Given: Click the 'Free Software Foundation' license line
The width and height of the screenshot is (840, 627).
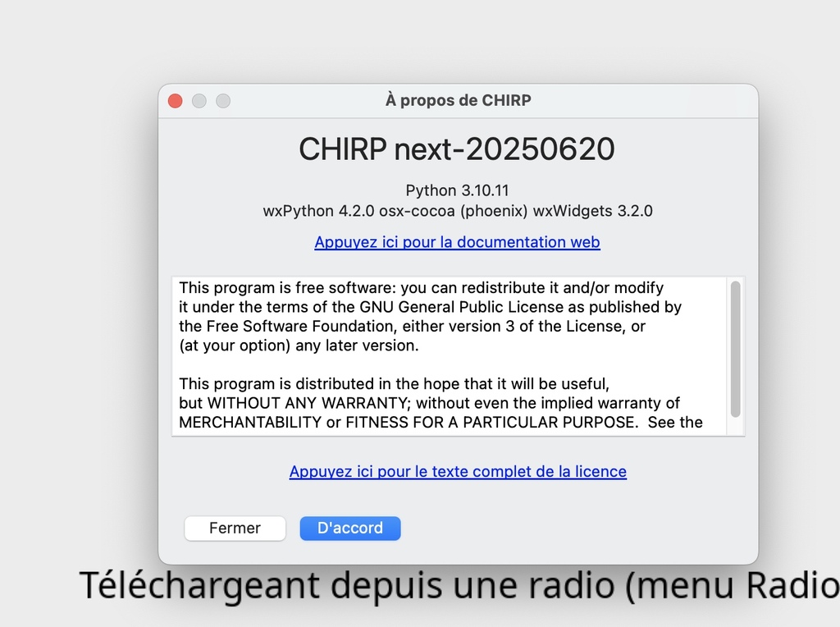Looking at the screenshot, I should 412,327.
